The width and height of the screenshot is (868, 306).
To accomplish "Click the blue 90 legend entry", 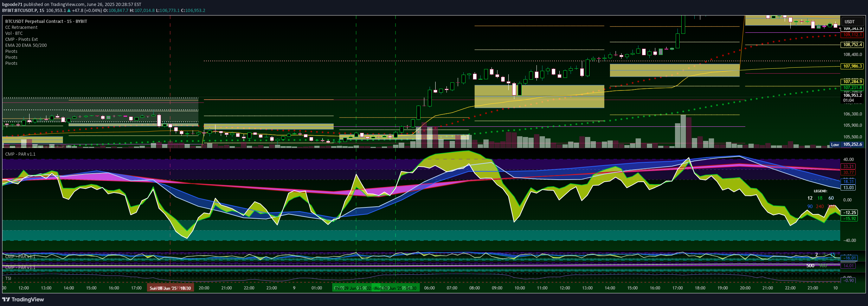I will tap(810, 207).
